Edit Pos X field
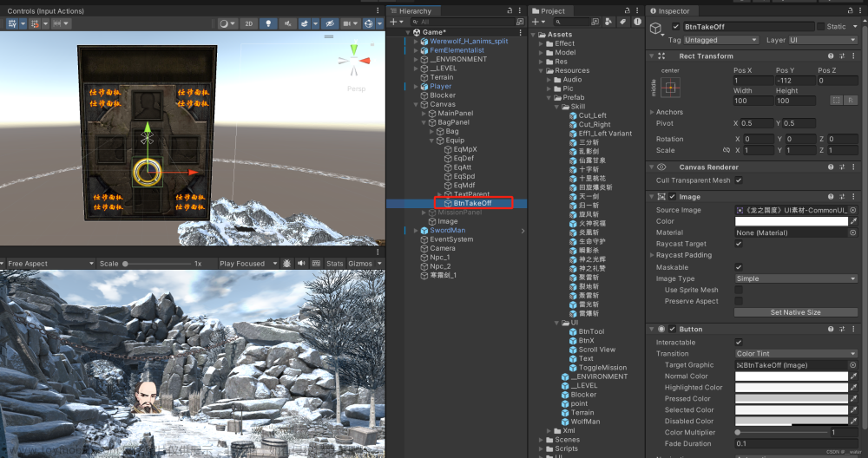 coord(753,81)
